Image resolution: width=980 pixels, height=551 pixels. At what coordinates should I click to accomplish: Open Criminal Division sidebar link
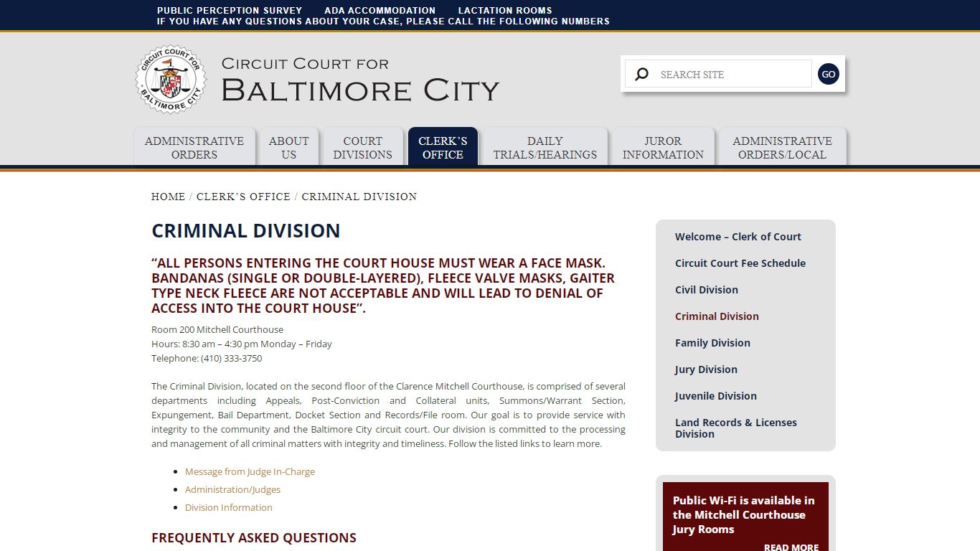click(x=717, y=316)
